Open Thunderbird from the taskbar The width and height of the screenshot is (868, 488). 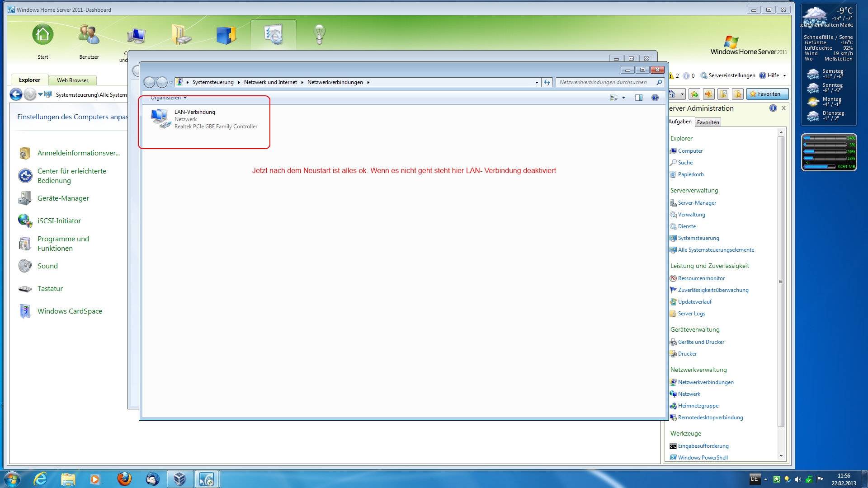(152, 479)
